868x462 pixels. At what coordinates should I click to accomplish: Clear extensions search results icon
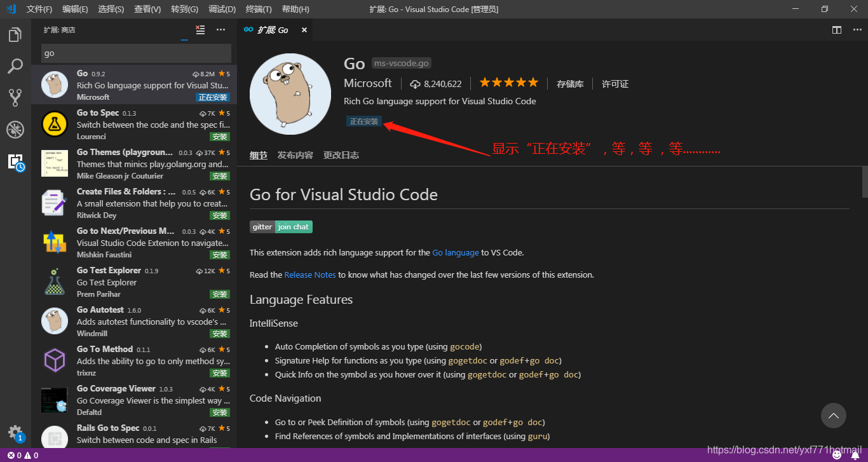200,30
